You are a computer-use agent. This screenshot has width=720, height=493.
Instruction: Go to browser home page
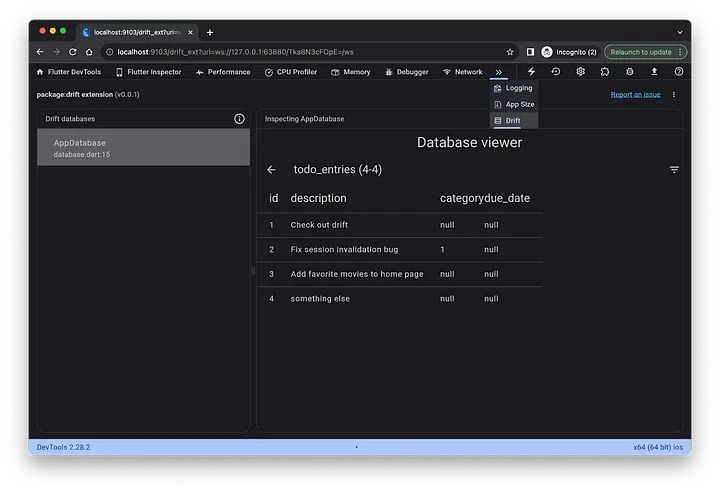click(89, 52)
